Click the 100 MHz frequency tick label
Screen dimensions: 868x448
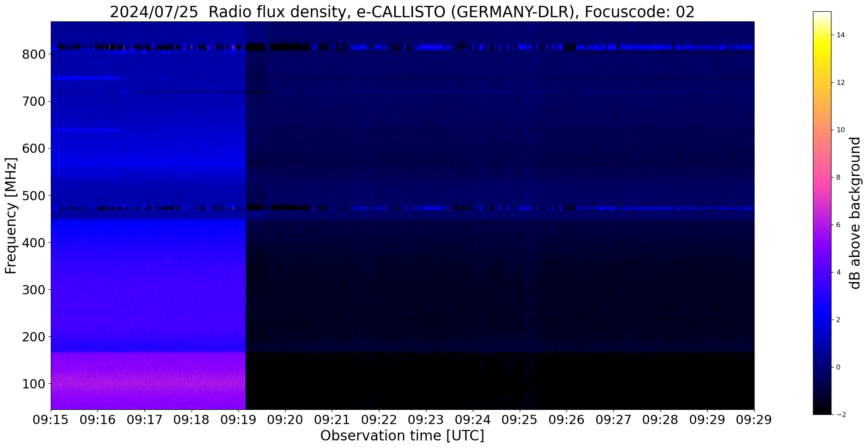click(x=33, y=383)
